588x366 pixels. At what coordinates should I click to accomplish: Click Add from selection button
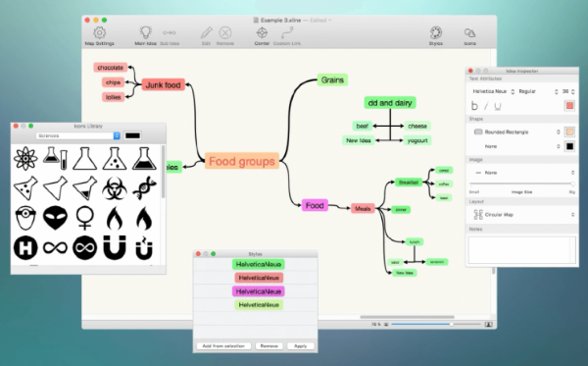(223, 345)
